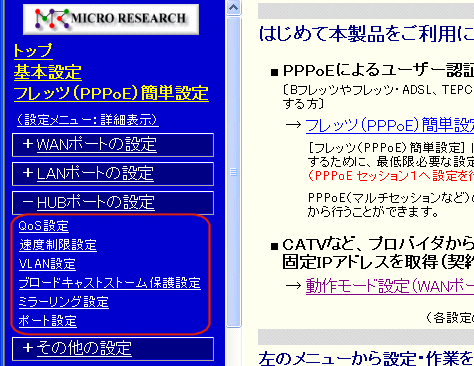Follow the purple 動作モード設定(WANポート) link

coord(390,286)
